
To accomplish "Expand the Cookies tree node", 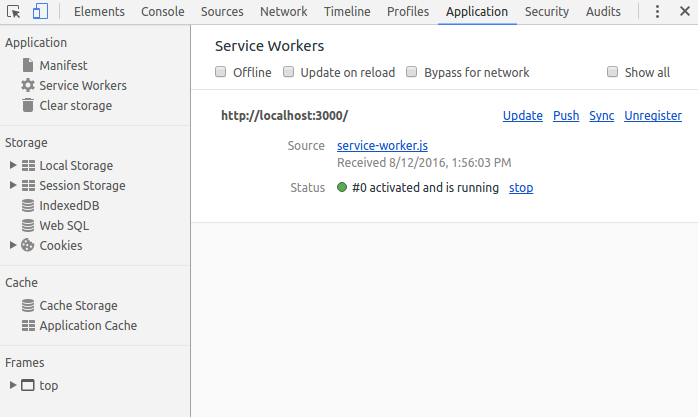I will click(x=12, y=246).
